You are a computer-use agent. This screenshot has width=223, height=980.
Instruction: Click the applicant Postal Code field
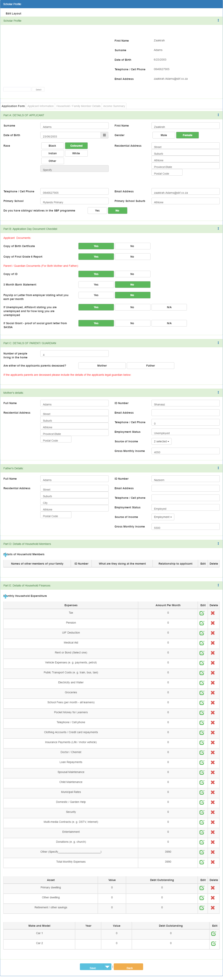(x=167, y=172)
